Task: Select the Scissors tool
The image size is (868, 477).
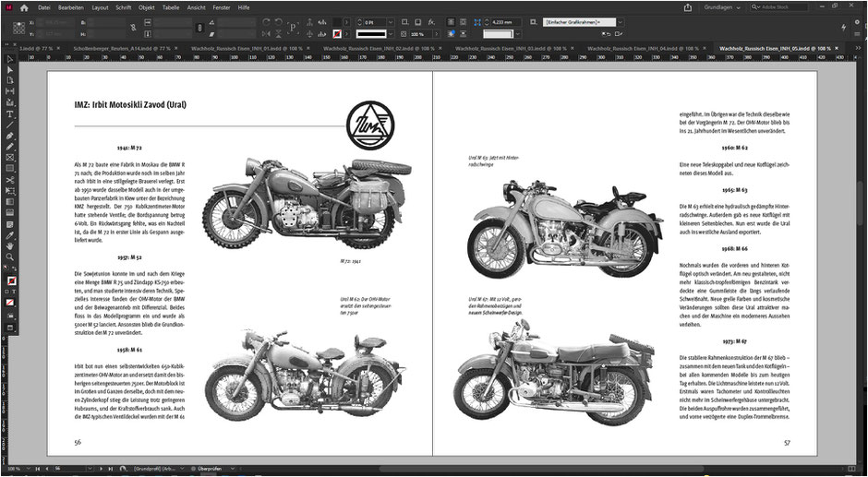Action: tap(10, 180)
